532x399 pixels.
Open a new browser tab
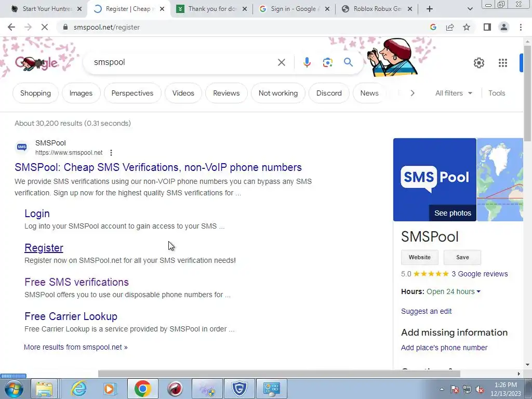tap(430, 9)
